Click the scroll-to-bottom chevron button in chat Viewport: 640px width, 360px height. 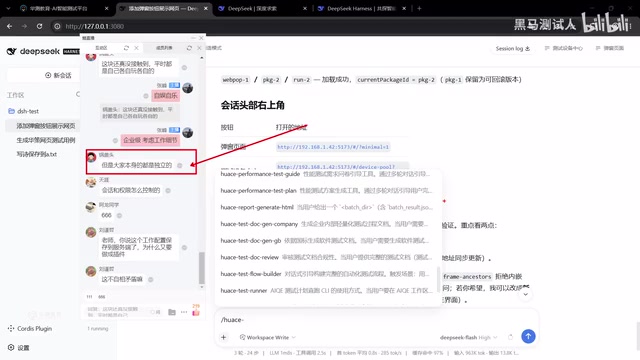(526, 294)
